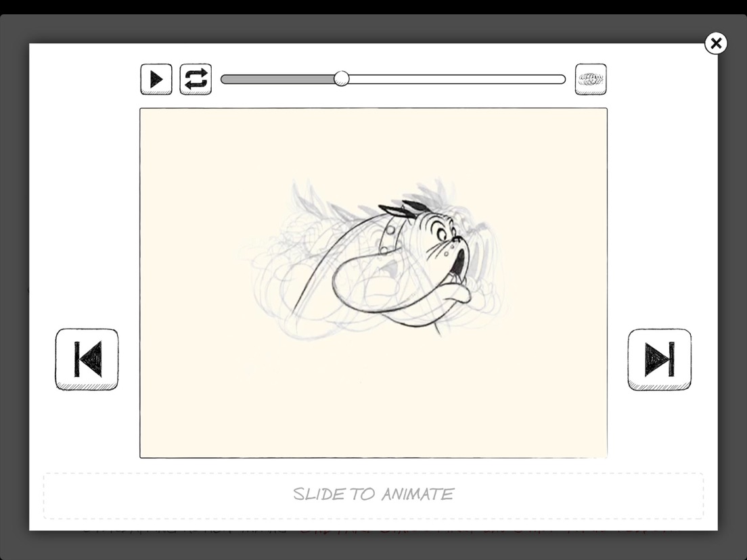Image resolution: width=747 pixels, height=560 pixels.
Task: Toggle the onion skin ghost sketch icon
Action: coord(591,79)
